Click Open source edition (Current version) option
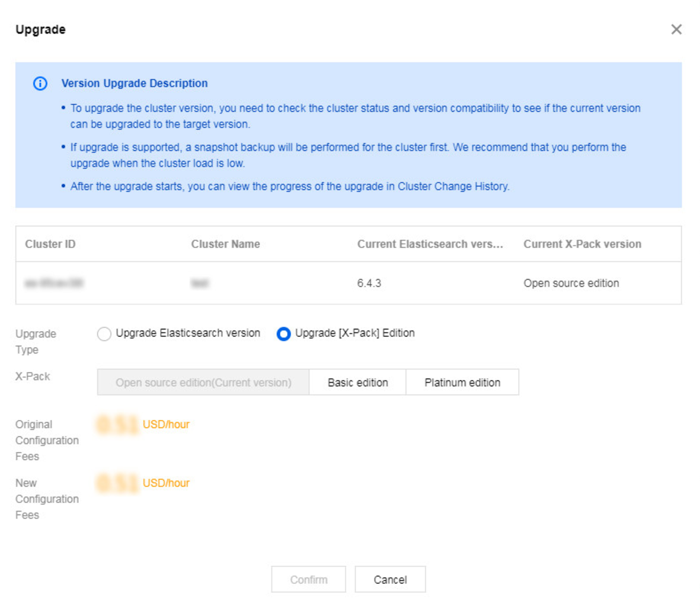This screenshot has height=610, width=700. 203,383
